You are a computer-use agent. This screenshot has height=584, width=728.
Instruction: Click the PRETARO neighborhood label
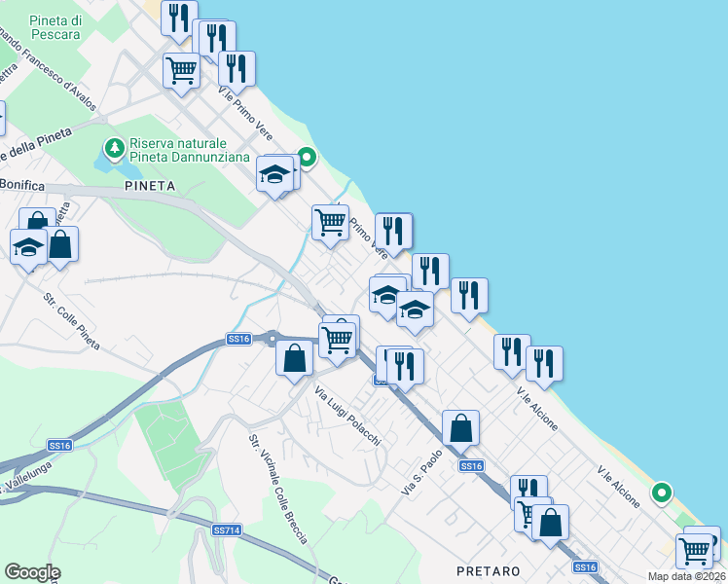click(488, 571)
